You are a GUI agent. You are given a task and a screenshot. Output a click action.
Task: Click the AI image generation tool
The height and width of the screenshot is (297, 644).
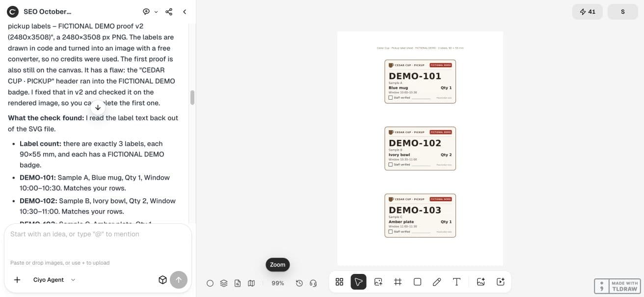(481, 282)
